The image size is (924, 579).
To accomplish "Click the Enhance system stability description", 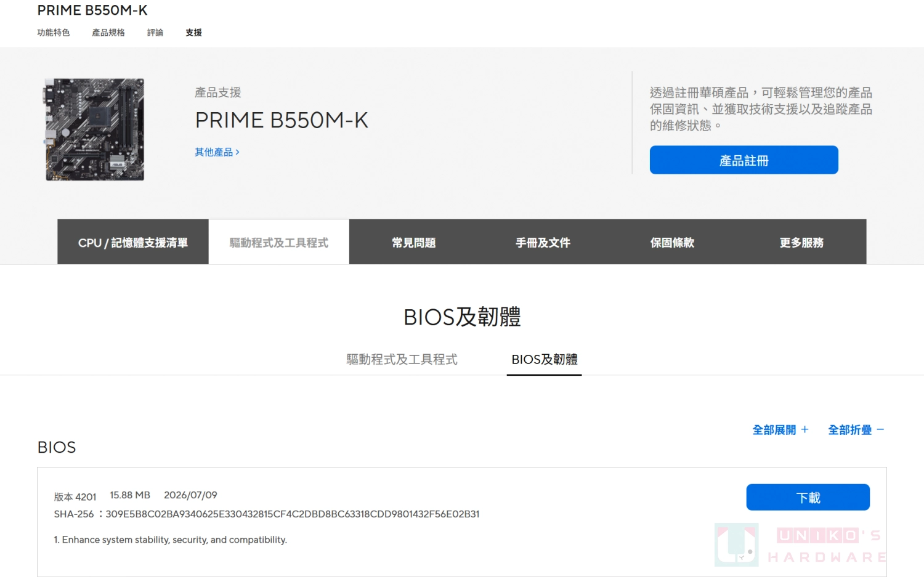I will [x=171, y=540].
